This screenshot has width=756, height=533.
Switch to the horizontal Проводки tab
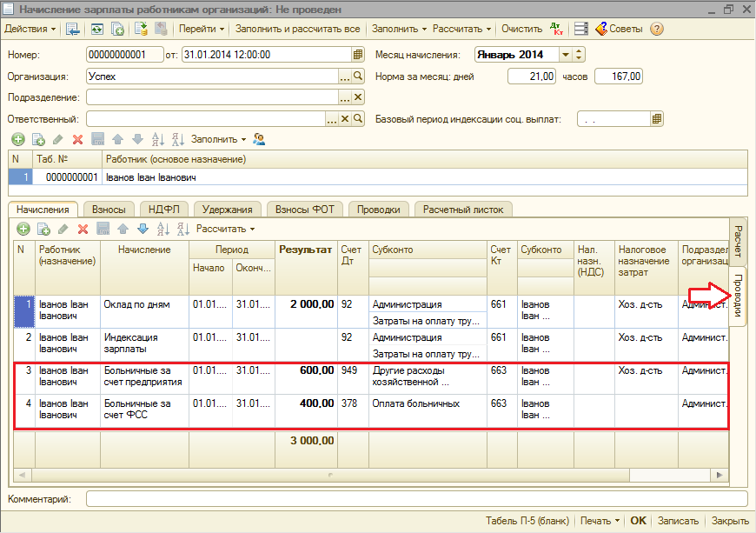379,210
